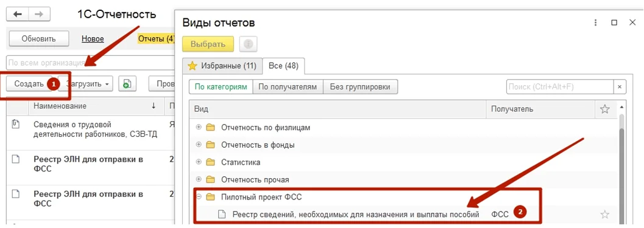Click the star column header icon
The image size is (644, 228).
click(x=604, y=109)
